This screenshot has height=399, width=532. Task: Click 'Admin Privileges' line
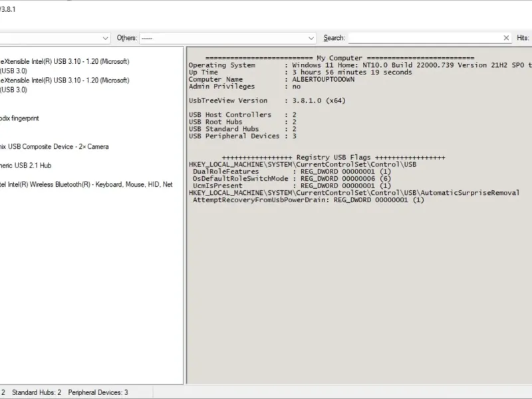tap(245, 86)
